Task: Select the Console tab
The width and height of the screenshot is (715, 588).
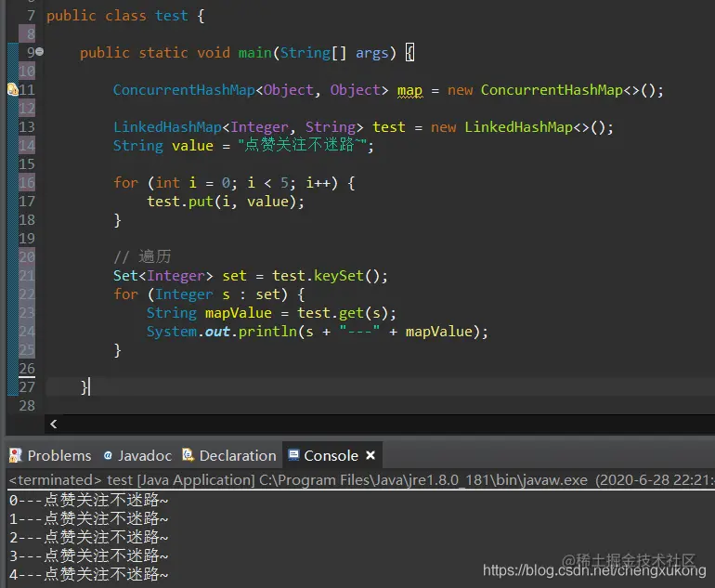Action: (x=331, y=456)
